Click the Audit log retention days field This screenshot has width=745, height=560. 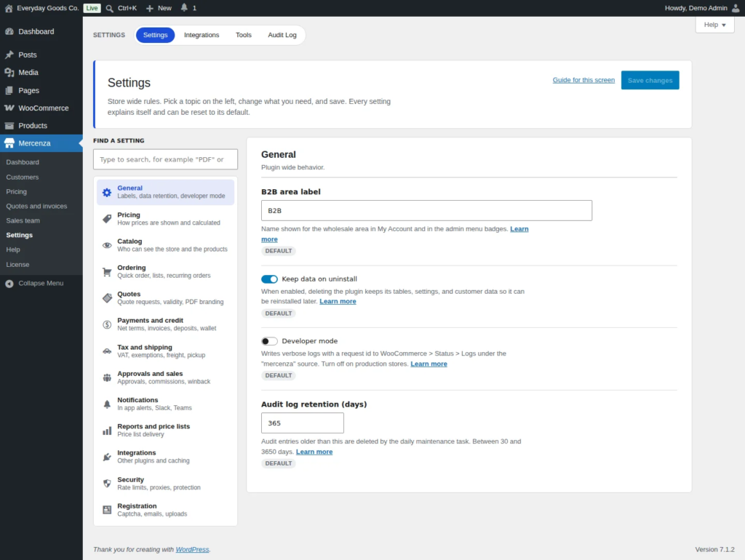pyautogui.click(x=302, y=423)
